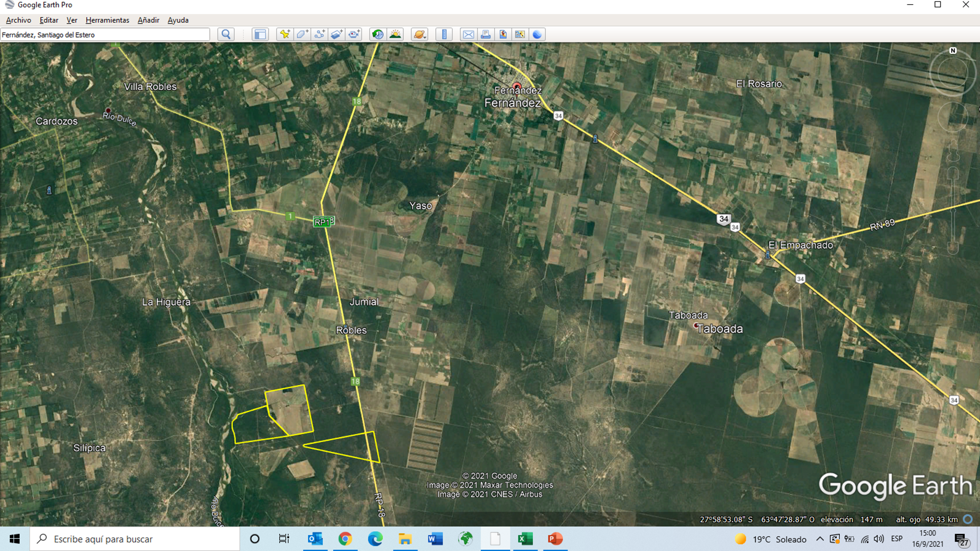Screen dimensions: 980x551
Task: Open Excel from the Windows taskbar
Action: (x=525, y=539)
